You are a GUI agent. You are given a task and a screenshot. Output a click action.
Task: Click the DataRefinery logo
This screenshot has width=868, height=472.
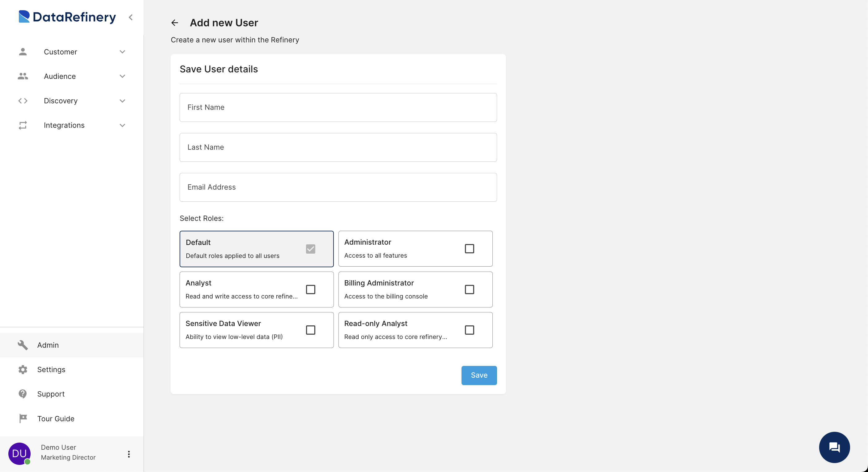(67, 17)
